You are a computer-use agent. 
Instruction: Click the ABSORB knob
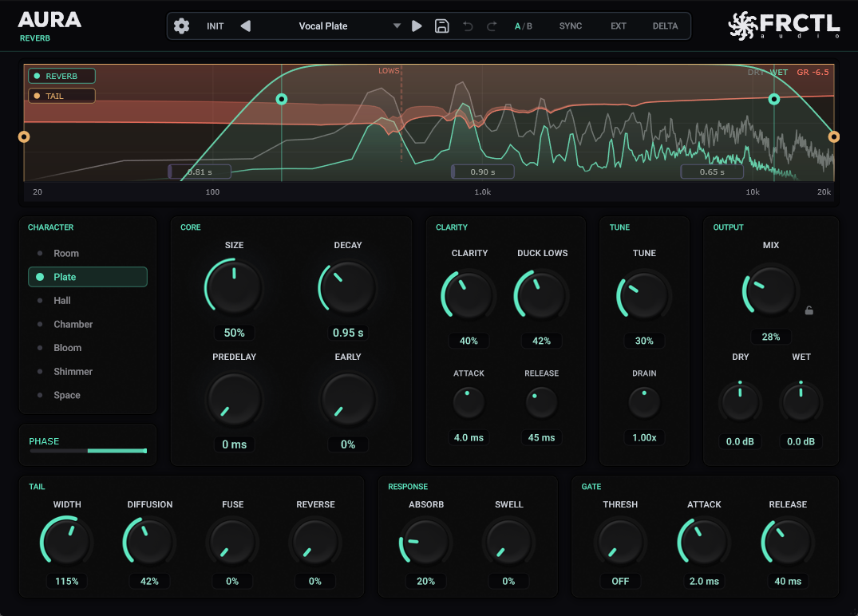coord(425,541)
